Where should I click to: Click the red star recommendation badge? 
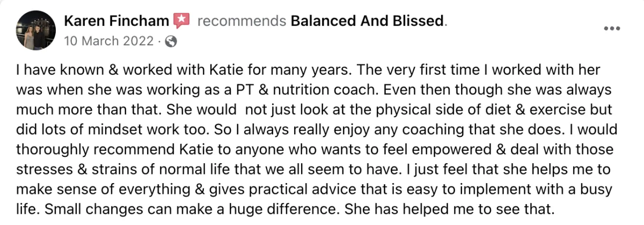coord(182,21)
